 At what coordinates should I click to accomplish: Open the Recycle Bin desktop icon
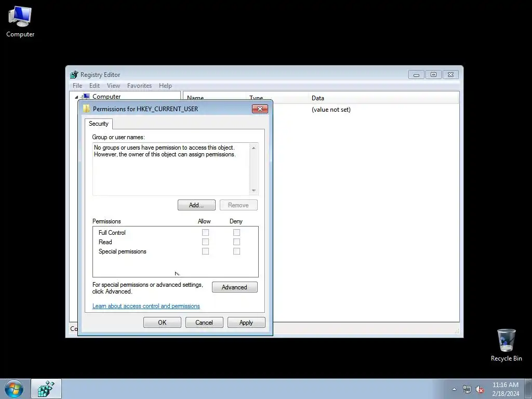point(506,345)
